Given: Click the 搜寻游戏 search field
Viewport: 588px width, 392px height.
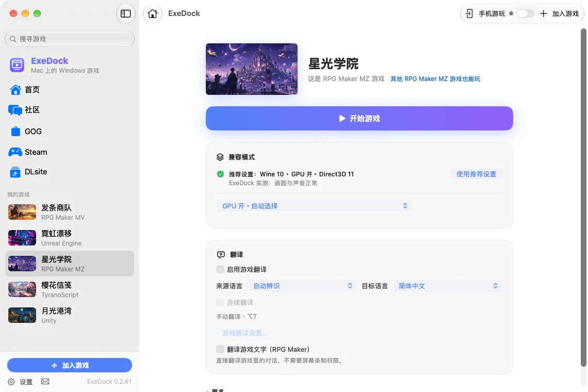Looking at the screenshot, I should click(x=70, y=39).
